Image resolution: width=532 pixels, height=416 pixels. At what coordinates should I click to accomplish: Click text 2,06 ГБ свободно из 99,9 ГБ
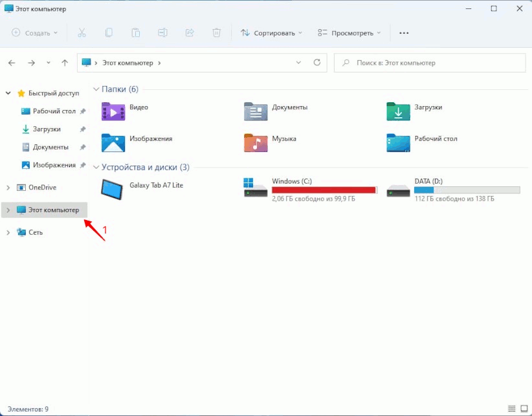313,199
